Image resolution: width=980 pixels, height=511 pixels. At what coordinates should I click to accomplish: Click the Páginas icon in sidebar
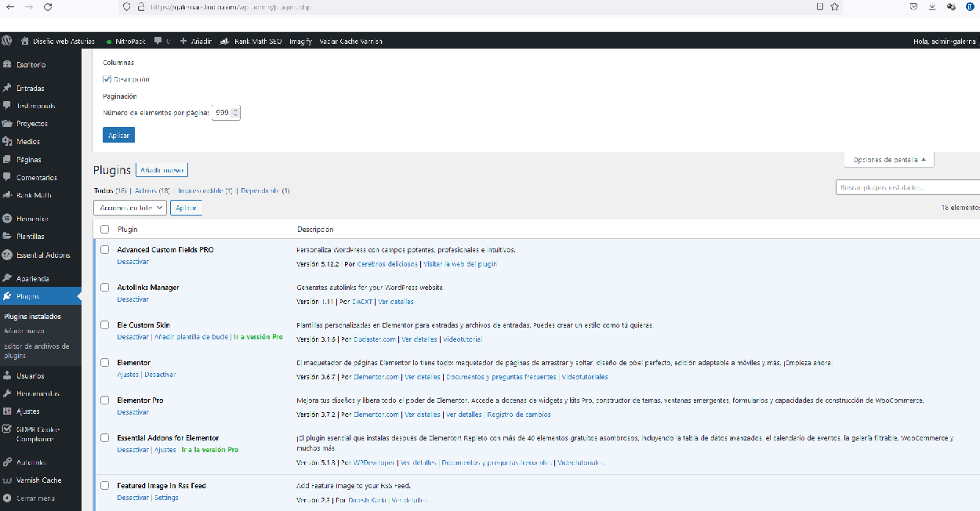tap(7, 160)
